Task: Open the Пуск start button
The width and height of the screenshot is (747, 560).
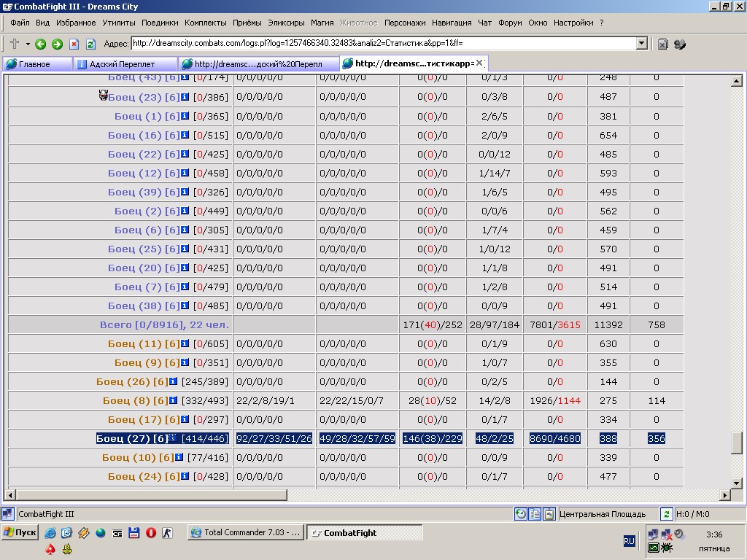Action: click(20, 532)
